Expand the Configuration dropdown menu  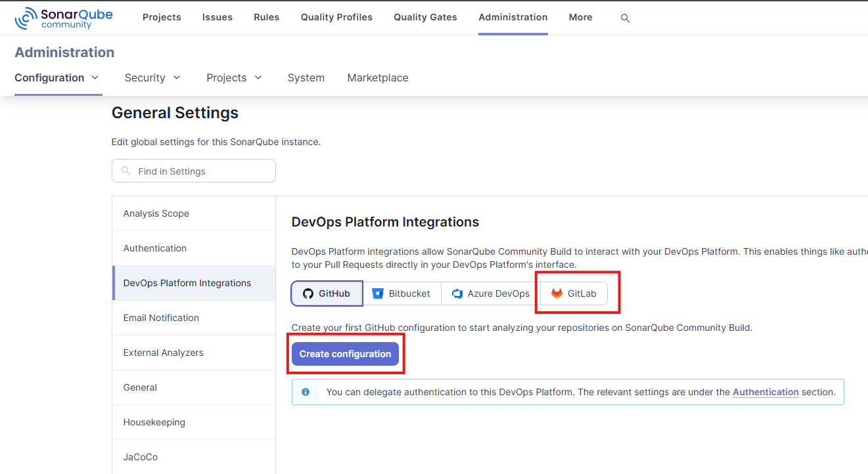pyautogui.click(x=57, y=77)
